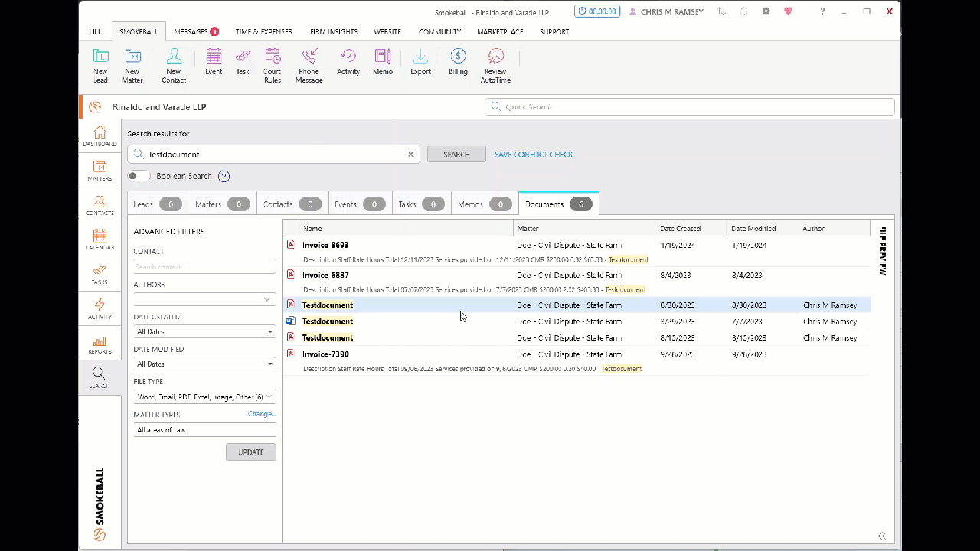Viewport: 980px width, 551px height.
Task: Click the timer 00:00:00 button
Action: coord(596,11)
